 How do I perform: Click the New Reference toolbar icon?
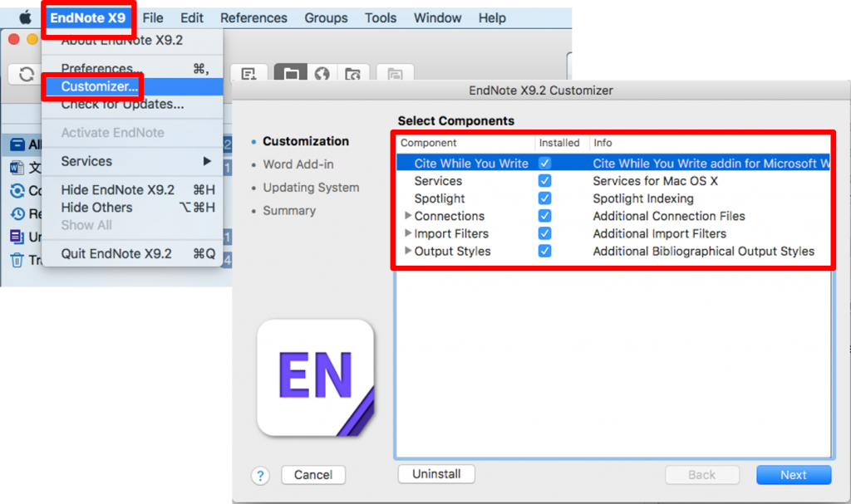(x=248, y=75)
